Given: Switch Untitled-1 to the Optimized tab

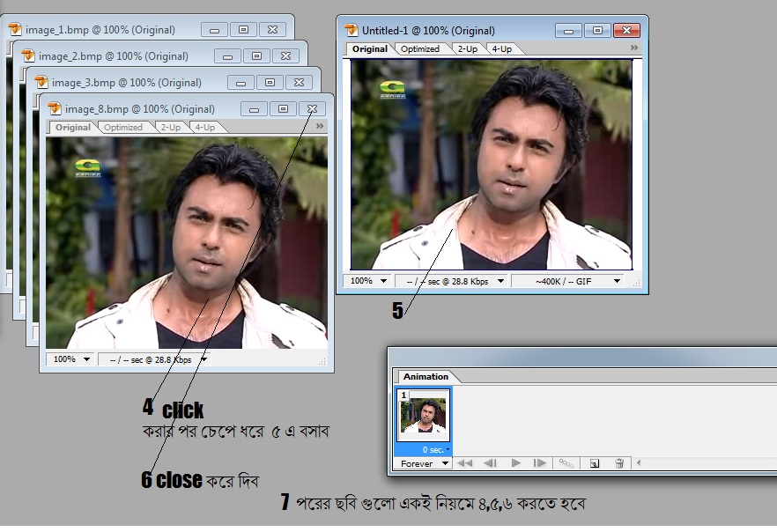Looking at the screenshot, I should coord(419,49).
